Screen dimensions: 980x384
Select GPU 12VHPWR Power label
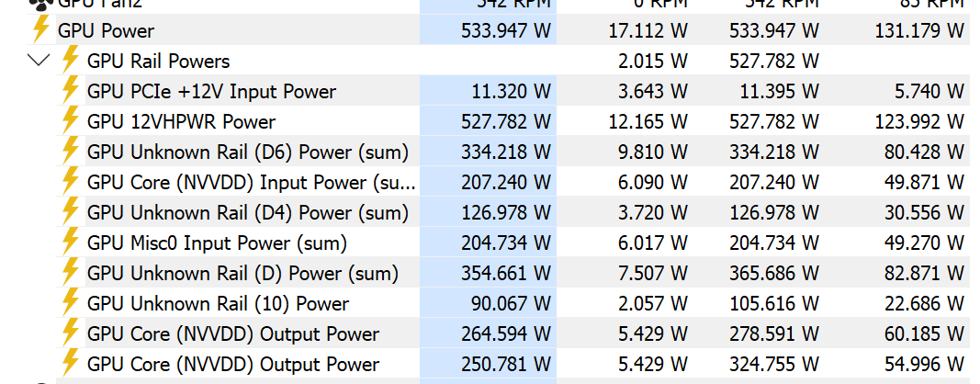click(x=181, y=122)
